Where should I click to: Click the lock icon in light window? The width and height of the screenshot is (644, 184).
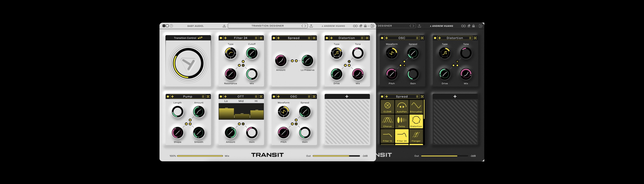[x=365, y=26]
